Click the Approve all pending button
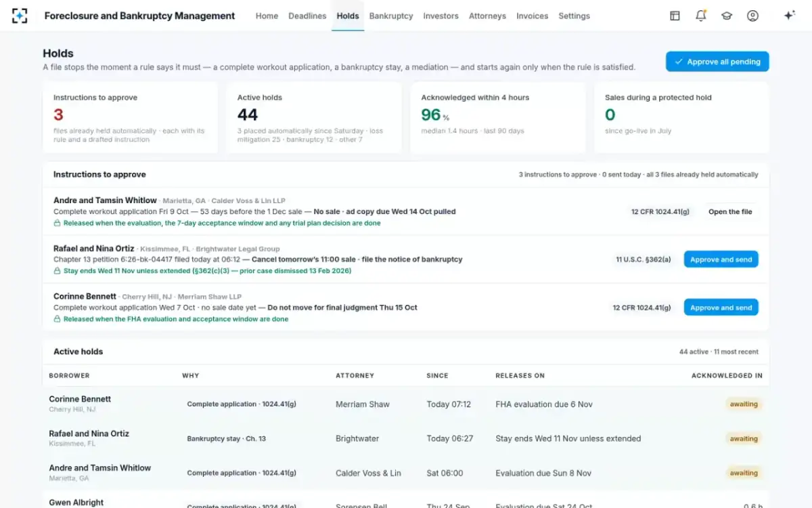 [717, 62]
